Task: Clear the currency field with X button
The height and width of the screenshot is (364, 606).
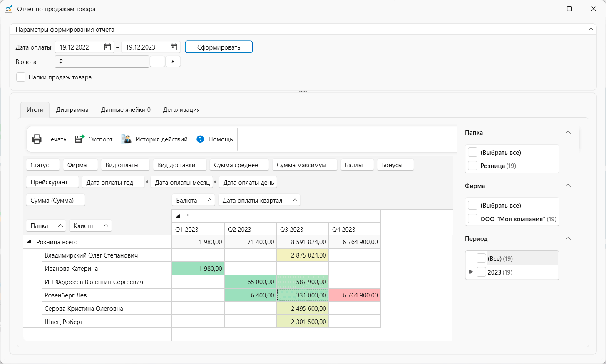Action: coord(173,62)
